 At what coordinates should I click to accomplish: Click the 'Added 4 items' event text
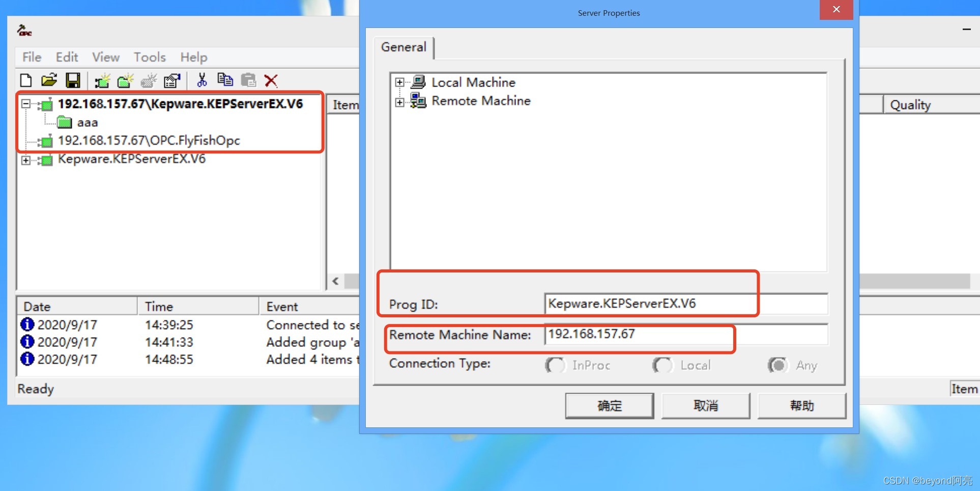(313, 359)
